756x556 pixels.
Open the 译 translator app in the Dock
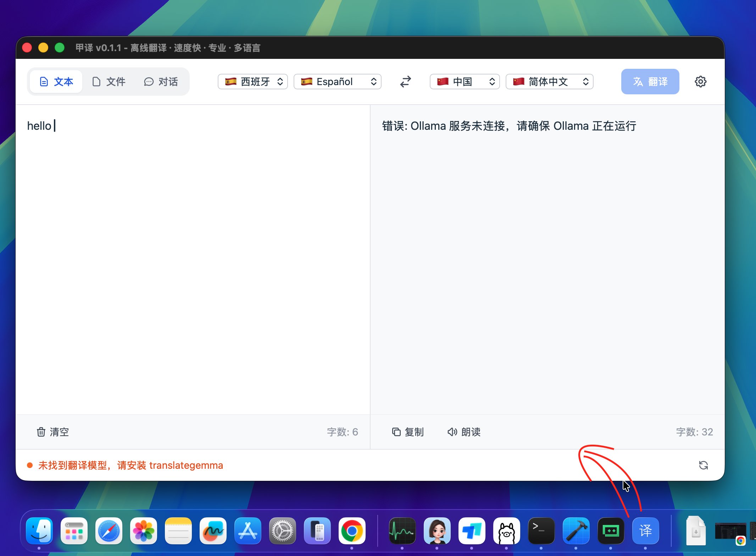645,531
